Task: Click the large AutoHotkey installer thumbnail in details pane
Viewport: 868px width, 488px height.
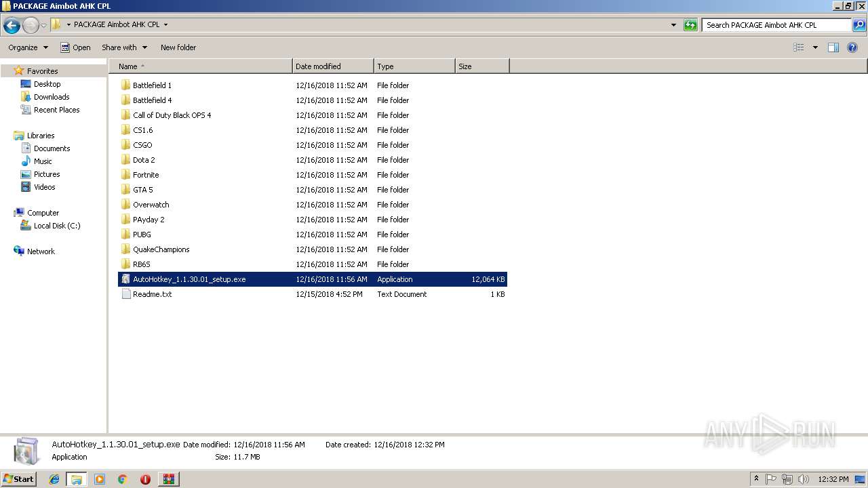Action: (27, 451)
